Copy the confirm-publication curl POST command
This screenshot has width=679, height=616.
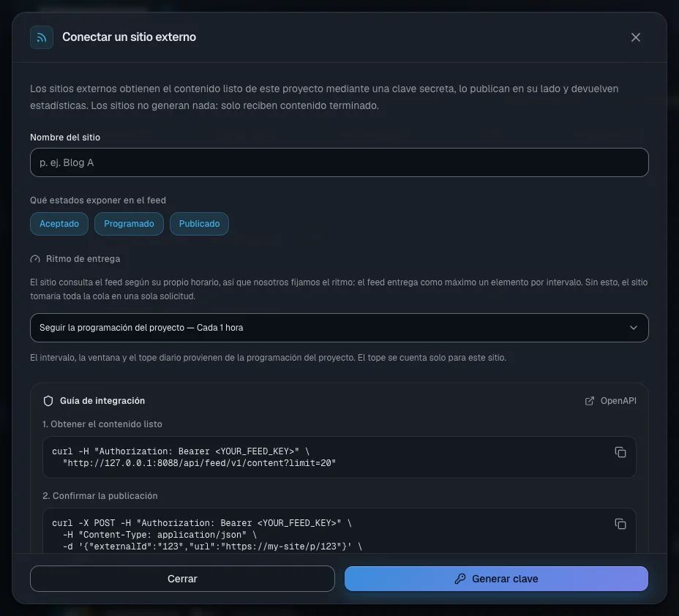tap(620, 524)
